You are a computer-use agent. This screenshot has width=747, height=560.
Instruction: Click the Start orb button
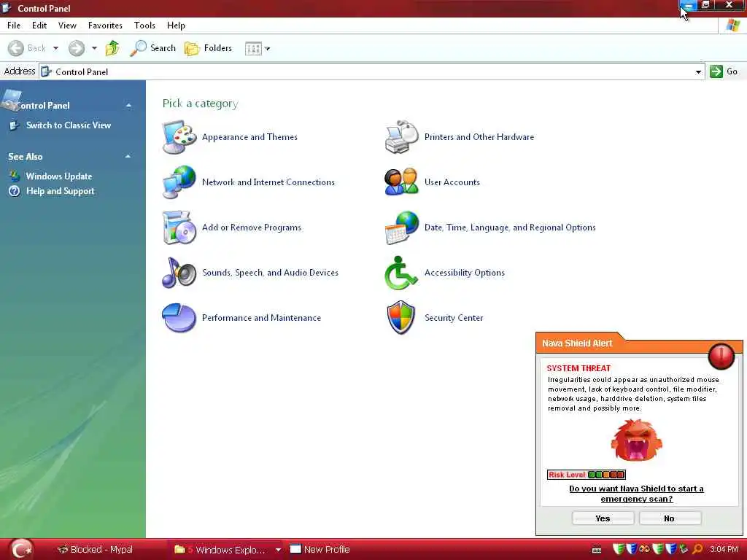tap(21, 550)
